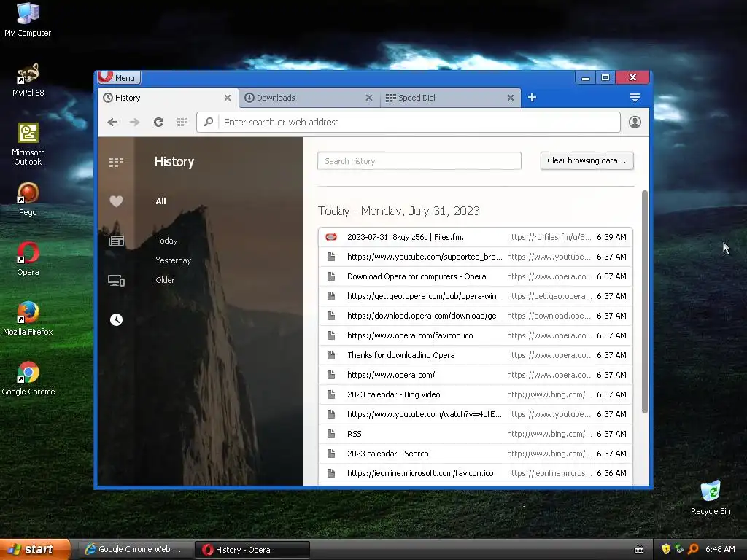Filter history to Today
Screen dimensions: 747x560
[x=166, y=241]
